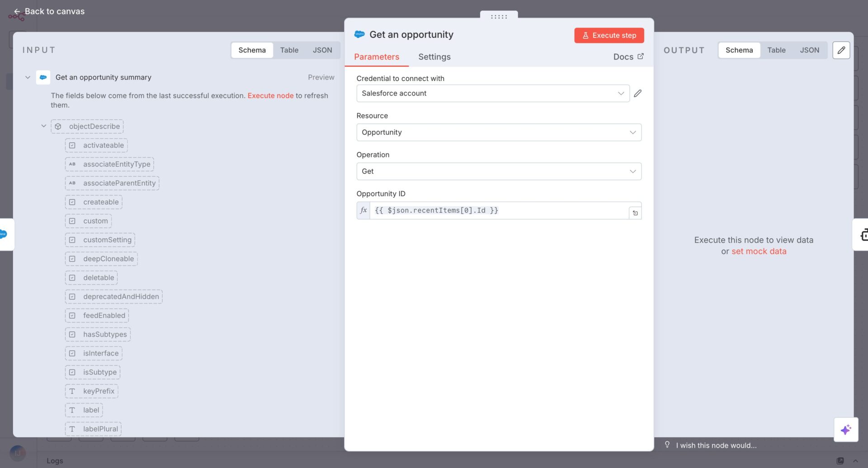Open the Resource dropdown showing Opportunity
This screenshot has width=868, height=468.
coord(498,132)
